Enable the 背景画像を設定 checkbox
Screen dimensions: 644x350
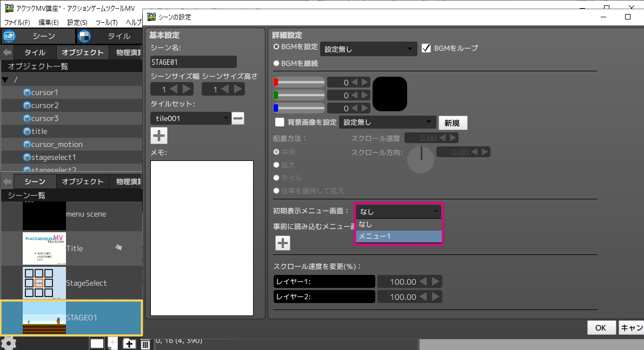point(280,122)
